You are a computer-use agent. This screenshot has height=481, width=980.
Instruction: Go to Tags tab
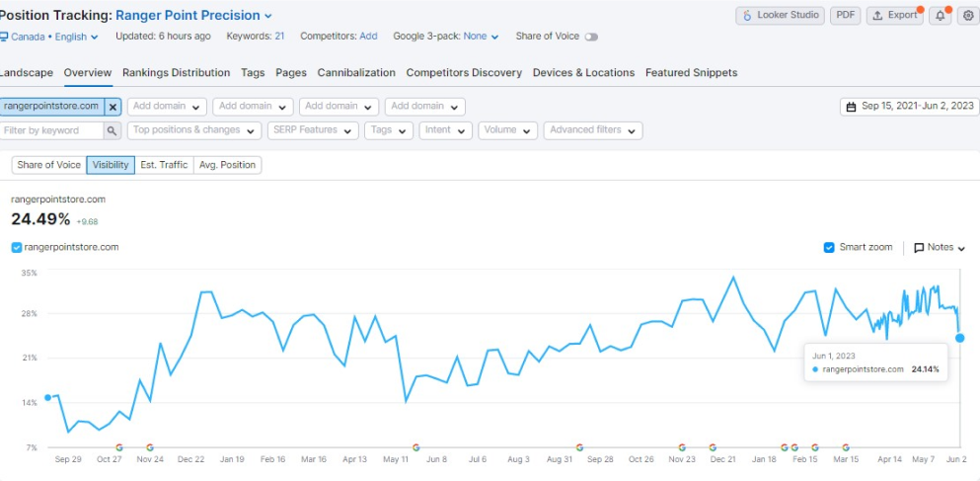[x=253, y=72]
